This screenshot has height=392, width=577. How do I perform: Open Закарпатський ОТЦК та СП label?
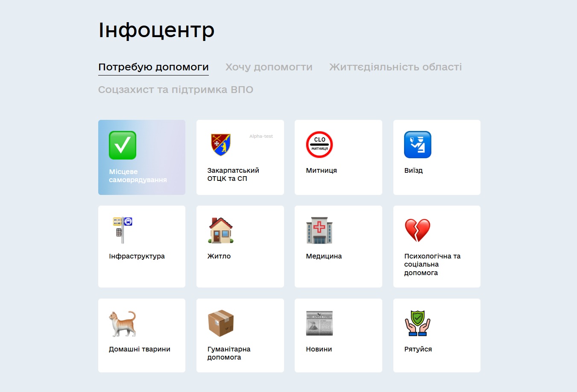pyautogui.click(x=233, y=174)
